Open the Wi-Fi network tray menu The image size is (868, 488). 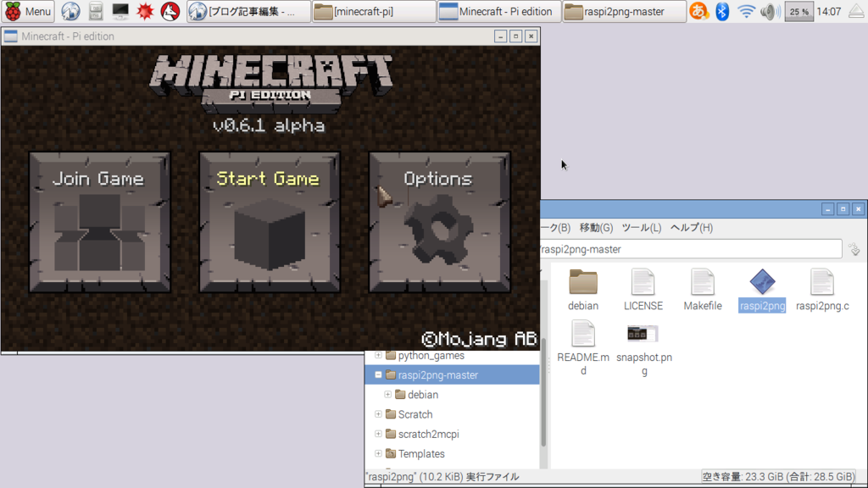(x=746, y=11)
